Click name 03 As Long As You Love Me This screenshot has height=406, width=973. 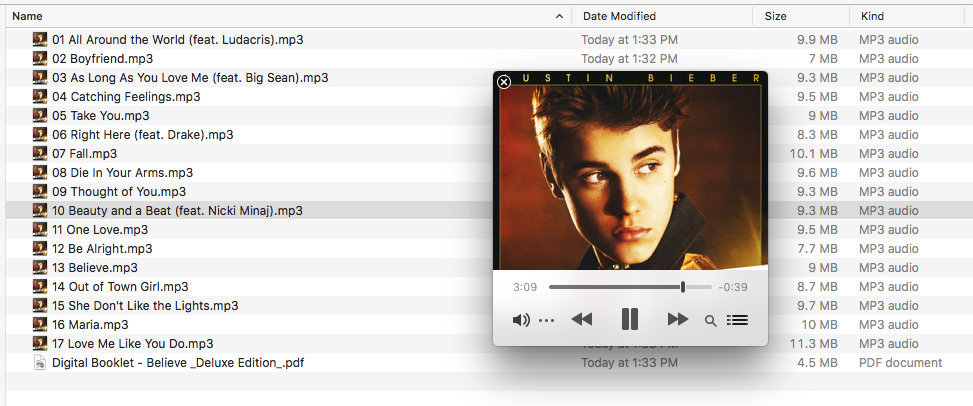coord(191,78)
